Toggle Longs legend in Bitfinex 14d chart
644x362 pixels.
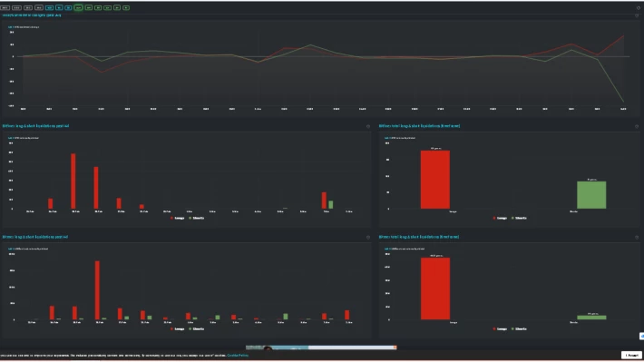coord(178,218)
